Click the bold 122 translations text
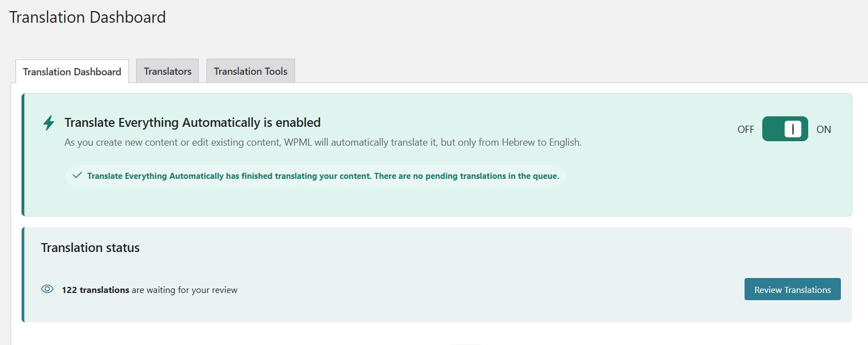This screenshot has width=868, height=345. coord(95,290)
